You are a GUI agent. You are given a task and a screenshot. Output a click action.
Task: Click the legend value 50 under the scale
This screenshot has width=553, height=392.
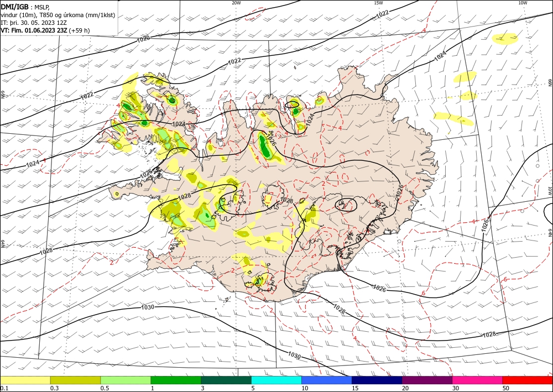(506, 388)
